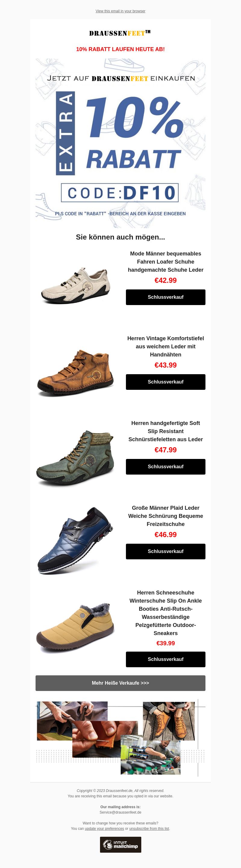The height and width of the screenshot is (868, 241).
Task: Open the Extra 10% Rabatt banner
Action: click(x=120, y=143)
